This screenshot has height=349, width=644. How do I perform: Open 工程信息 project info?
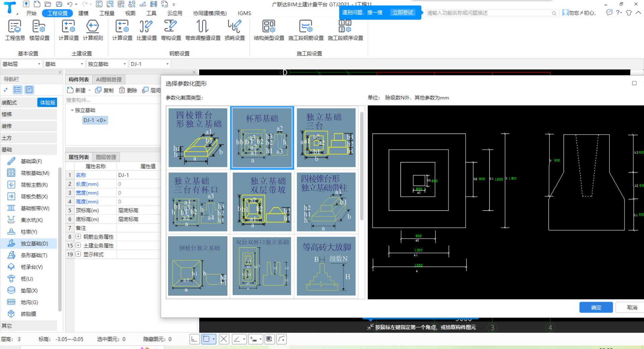click(x=15, y=30)
